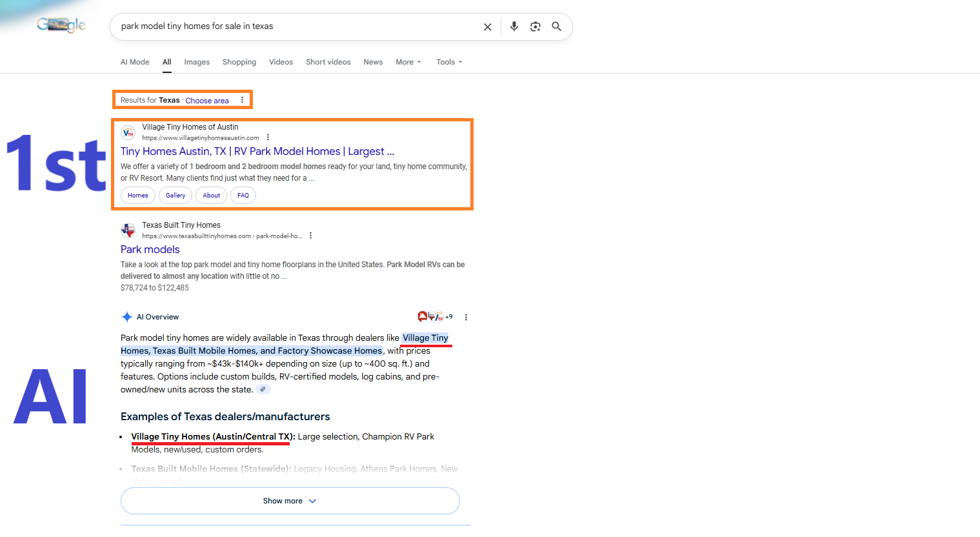Open the Tools dropdown menu

pos(449,62)
